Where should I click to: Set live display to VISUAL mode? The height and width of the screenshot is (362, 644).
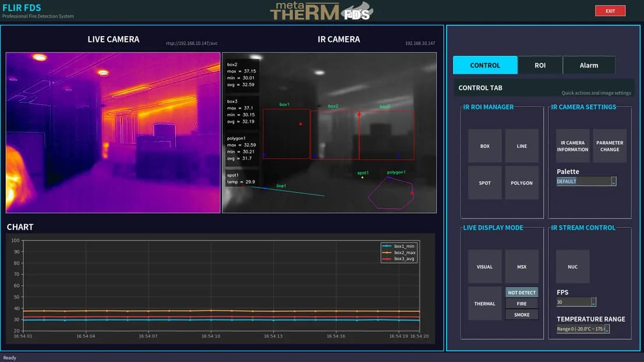click(484, 267)
